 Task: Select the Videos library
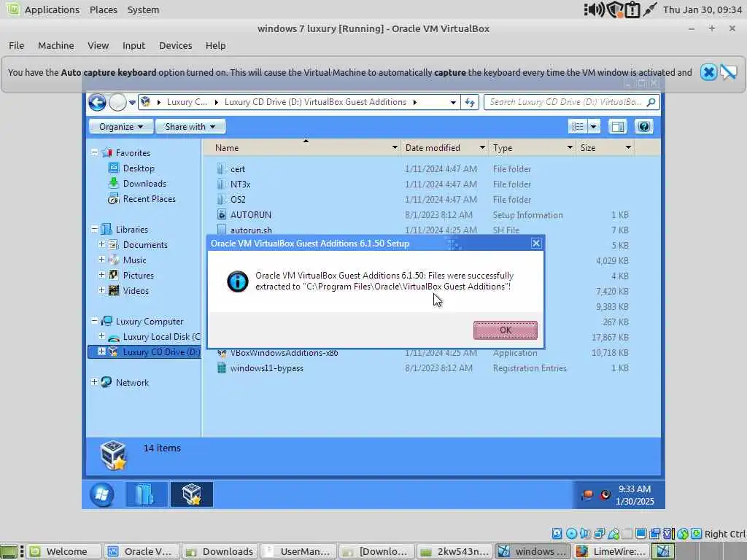[x=136, y=290]
